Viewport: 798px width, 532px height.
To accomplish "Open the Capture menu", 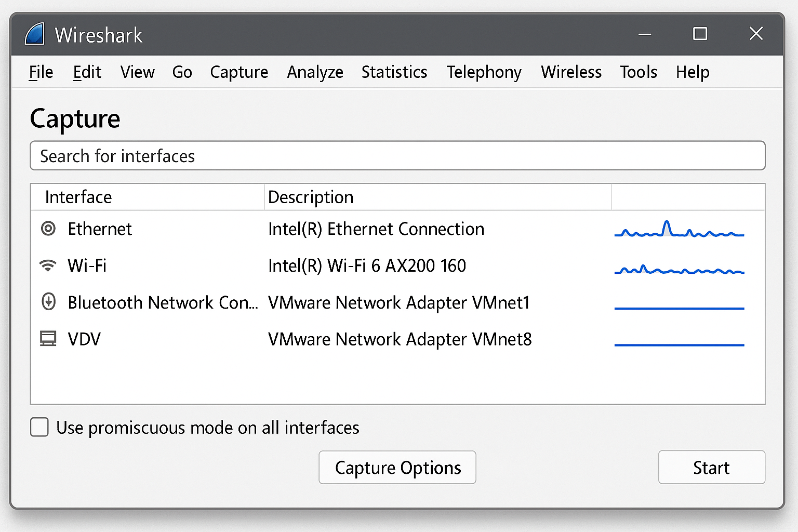I will [x=239, y=72].
